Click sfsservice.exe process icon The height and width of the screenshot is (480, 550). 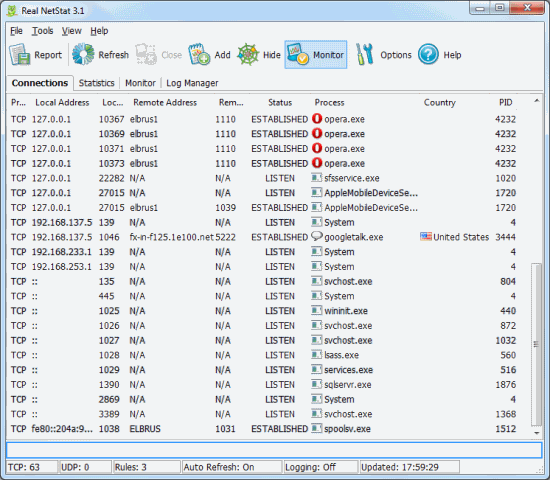click(316, 178)
